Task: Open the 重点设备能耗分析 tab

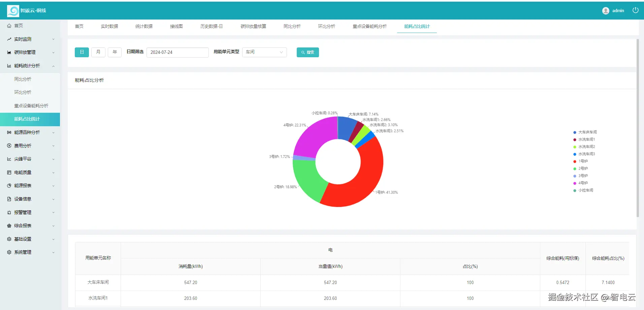Action: 369,26
